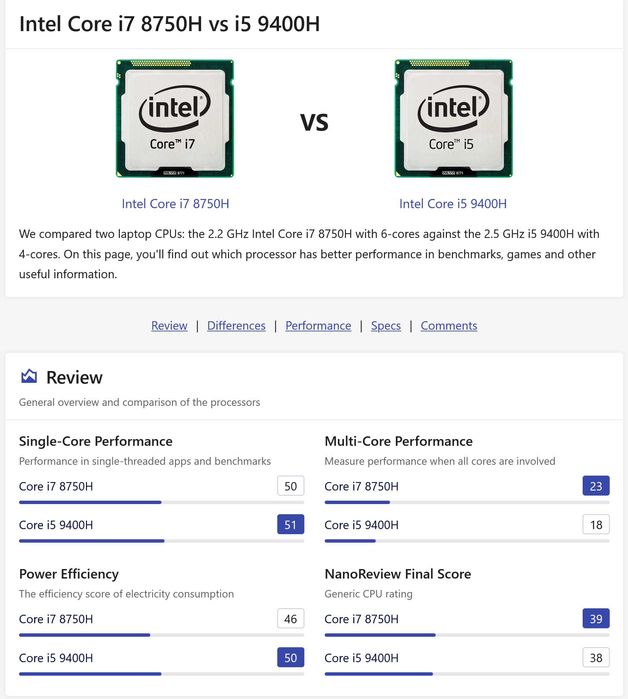Click the i5 9400H power efficiency bar
This screenshot has width=628, height=699.
point(161,674)
